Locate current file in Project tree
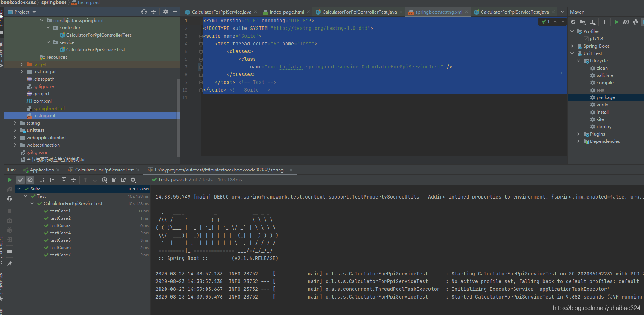 point(144,12)
